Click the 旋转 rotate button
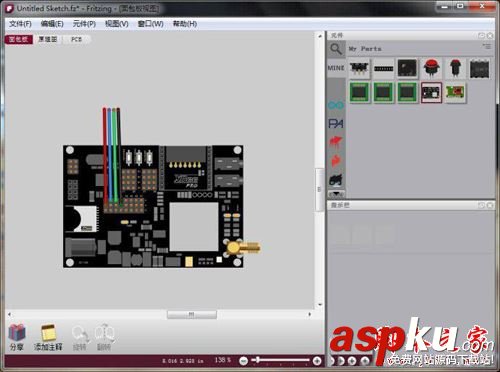 79,337
